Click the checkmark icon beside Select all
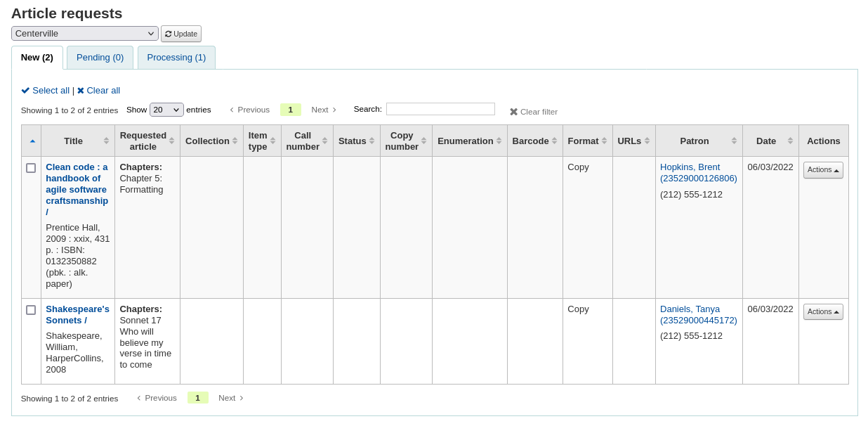Viewport: 868px width, 426px height. pos(24,90)
